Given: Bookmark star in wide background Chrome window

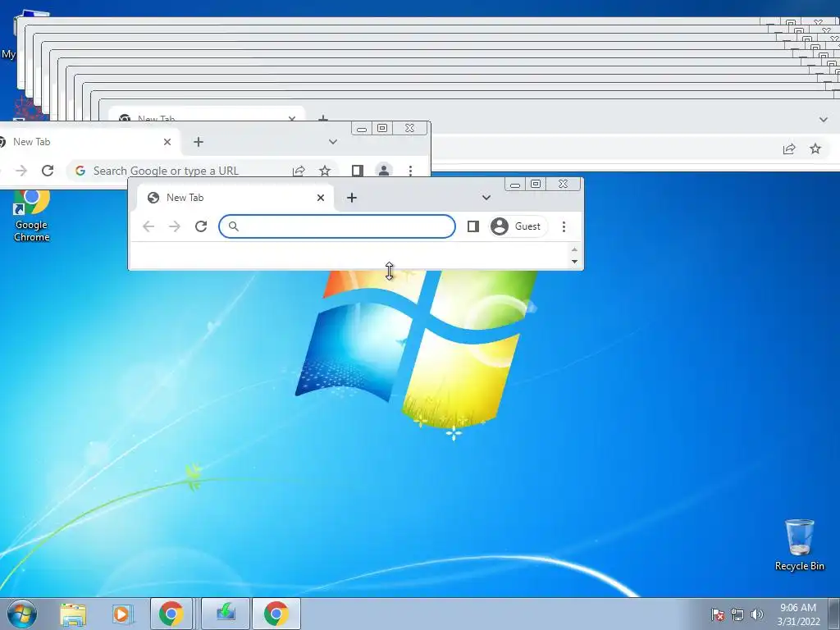Looking at the screenshot, I should (x=815, y=149).
